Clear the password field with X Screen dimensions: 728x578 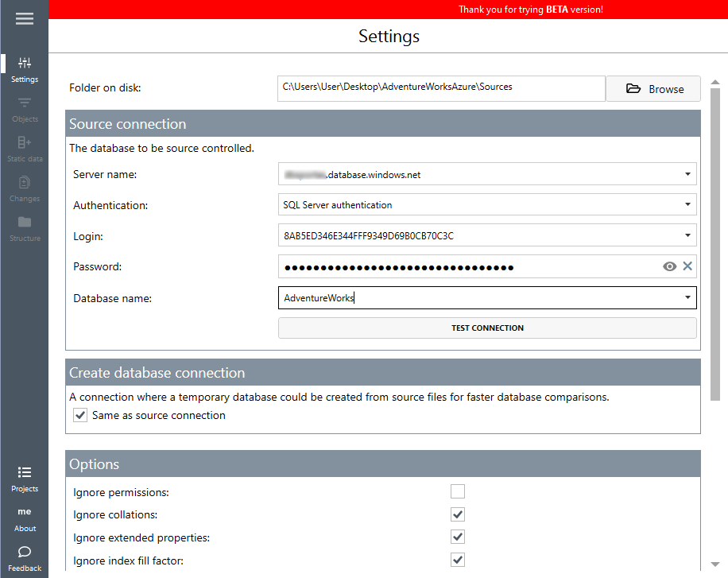point(687,267)
